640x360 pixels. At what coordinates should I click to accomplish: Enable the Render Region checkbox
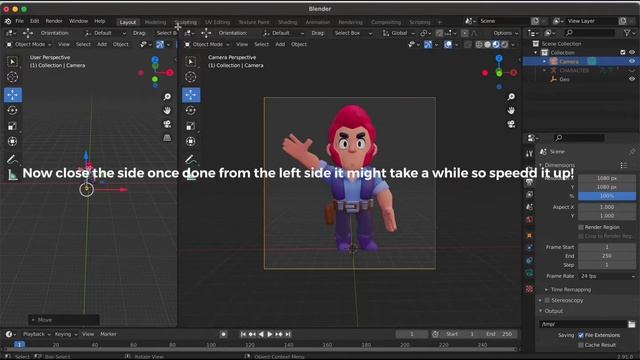click(581, 227)
